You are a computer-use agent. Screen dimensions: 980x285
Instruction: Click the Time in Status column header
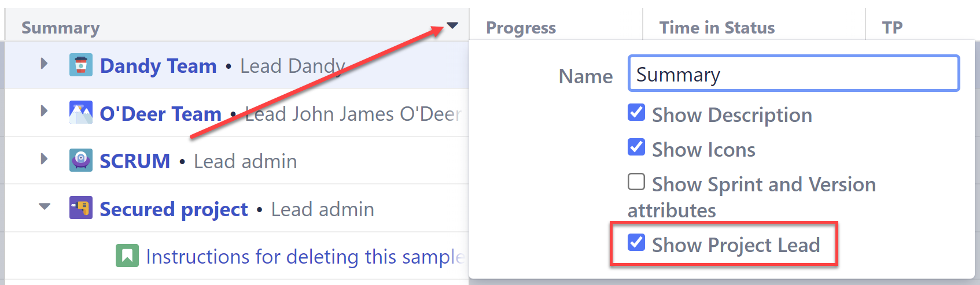717,28
